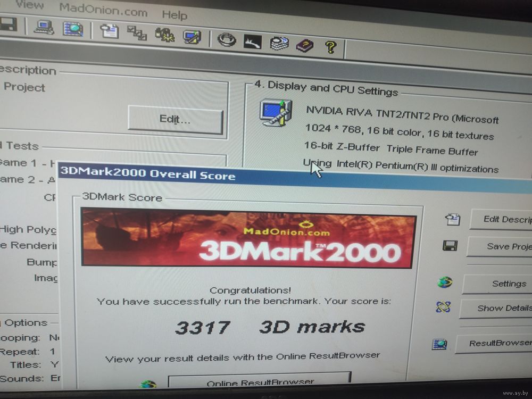Click the 'Congratulations!' text in score dialog

click(x=250, y=290)
